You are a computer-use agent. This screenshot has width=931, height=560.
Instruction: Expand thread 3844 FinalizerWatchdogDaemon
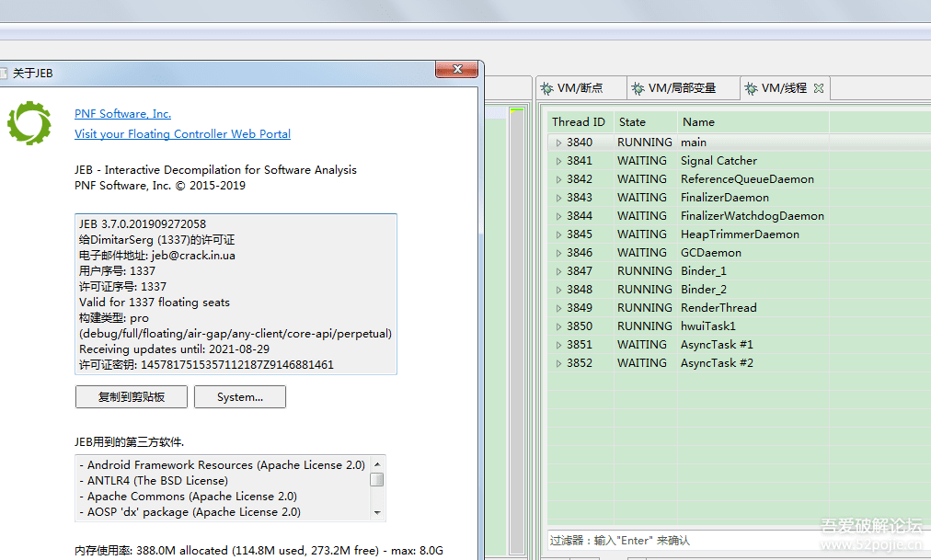[558, 216]
